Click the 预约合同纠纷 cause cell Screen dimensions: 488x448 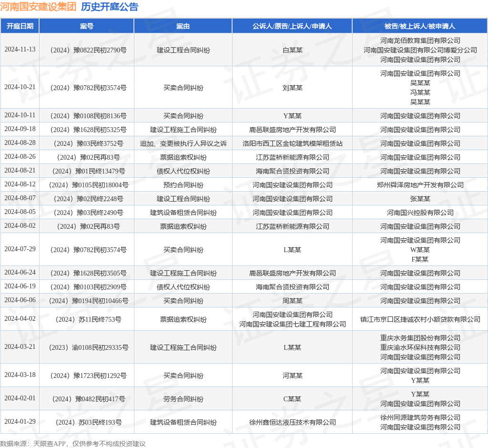coord(183,185)
